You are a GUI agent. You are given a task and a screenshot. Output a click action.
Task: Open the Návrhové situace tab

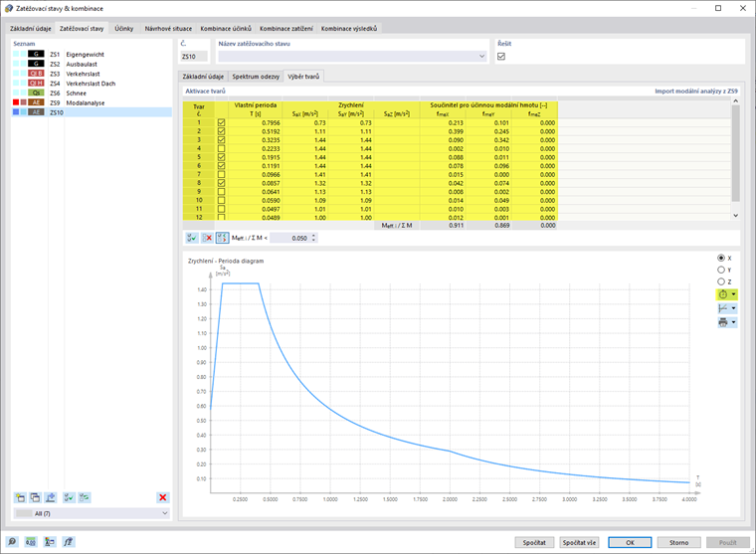point(168,29)
